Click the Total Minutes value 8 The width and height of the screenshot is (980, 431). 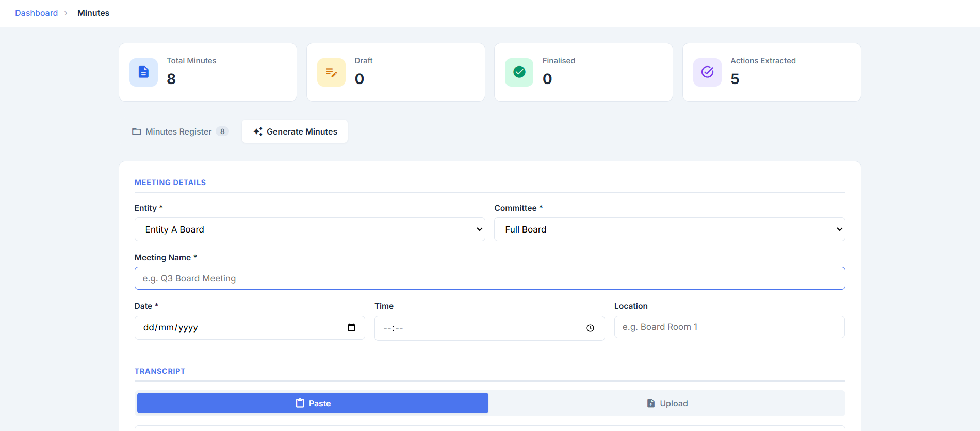click(x=171, y=79)
